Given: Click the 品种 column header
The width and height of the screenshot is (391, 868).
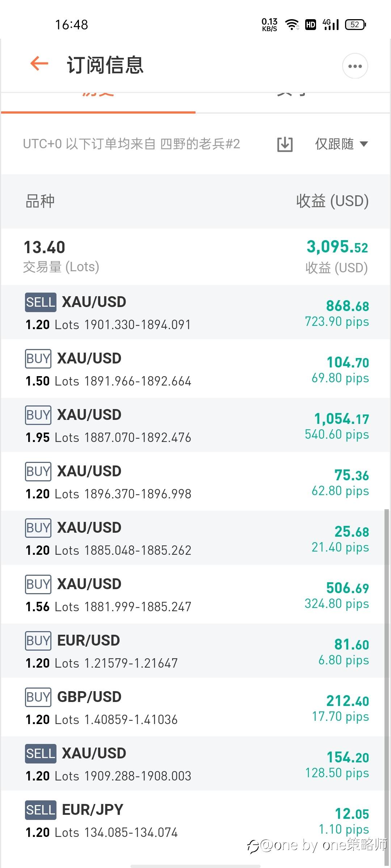Looking at the screenshot, I should (x=40, y=201).
